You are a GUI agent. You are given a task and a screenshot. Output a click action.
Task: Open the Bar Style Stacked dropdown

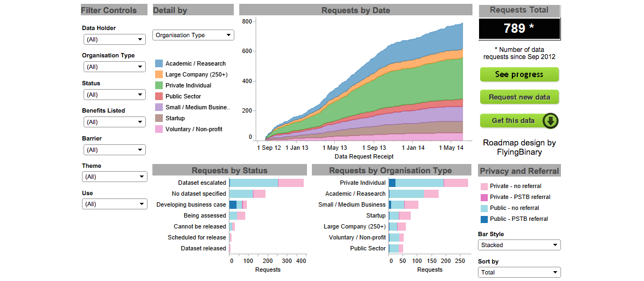coord(519,245)
